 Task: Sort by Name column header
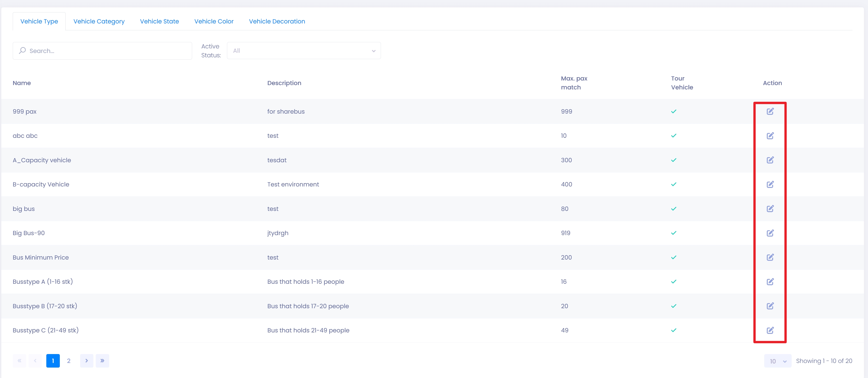click(22, 83)
